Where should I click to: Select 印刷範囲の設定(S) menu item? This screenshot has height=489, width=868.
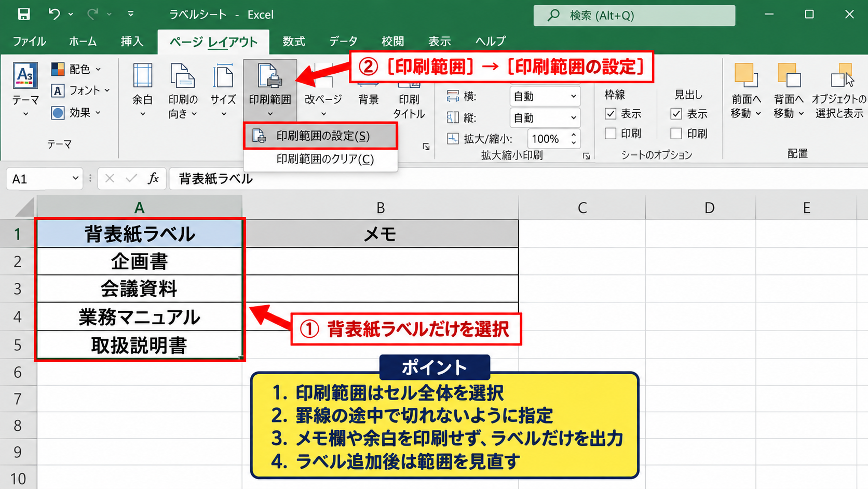pyautogui.click(x=320, y=136)
